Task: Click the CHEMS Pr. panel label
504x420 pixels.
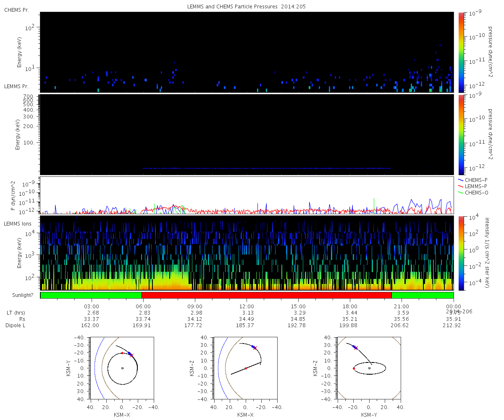Action: [x=16, y=10]
